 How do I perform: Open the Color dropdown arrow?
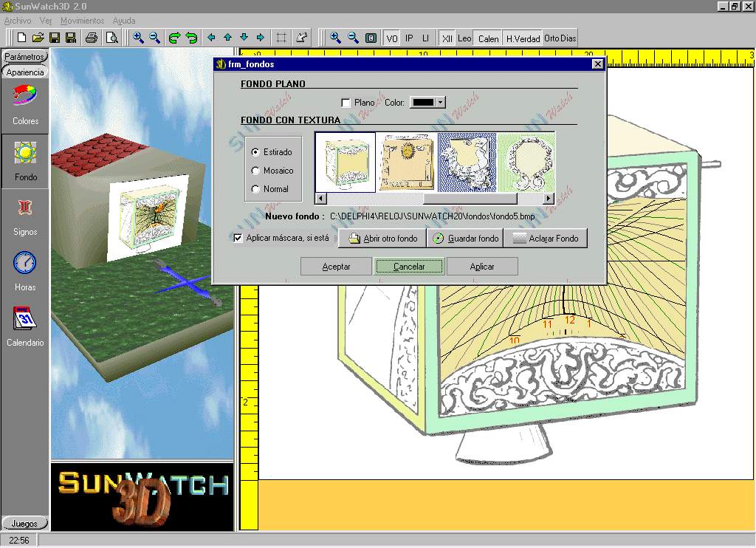[441, 103]
